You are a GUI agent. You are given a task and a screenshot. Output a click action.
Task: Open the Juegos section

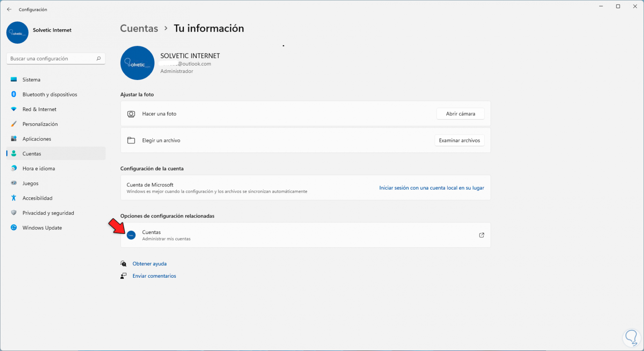pos(56,183)
